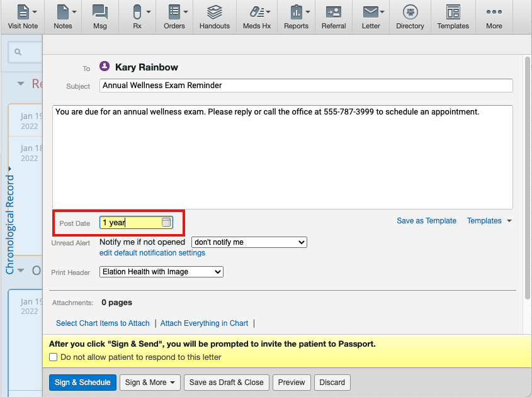Expand the Letter dropdown arrow
The width and height of the screenshot is (532, 397).
tap(382, 12)
